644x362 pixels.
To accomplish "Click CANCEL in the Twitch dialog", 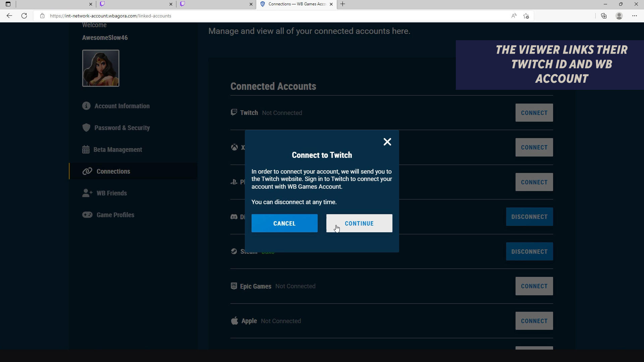I will click(284, 223).
